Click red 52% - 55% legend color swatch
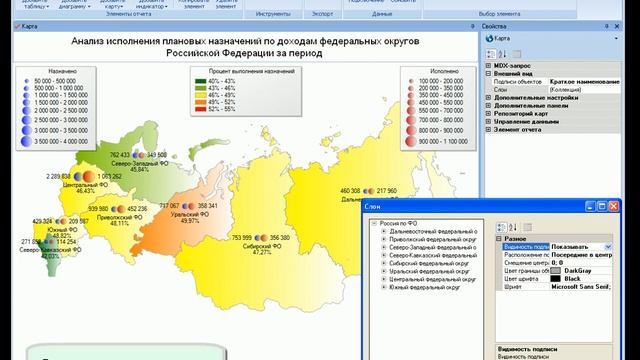This screenshot has height=360, width=640. (x=200, y=109)
